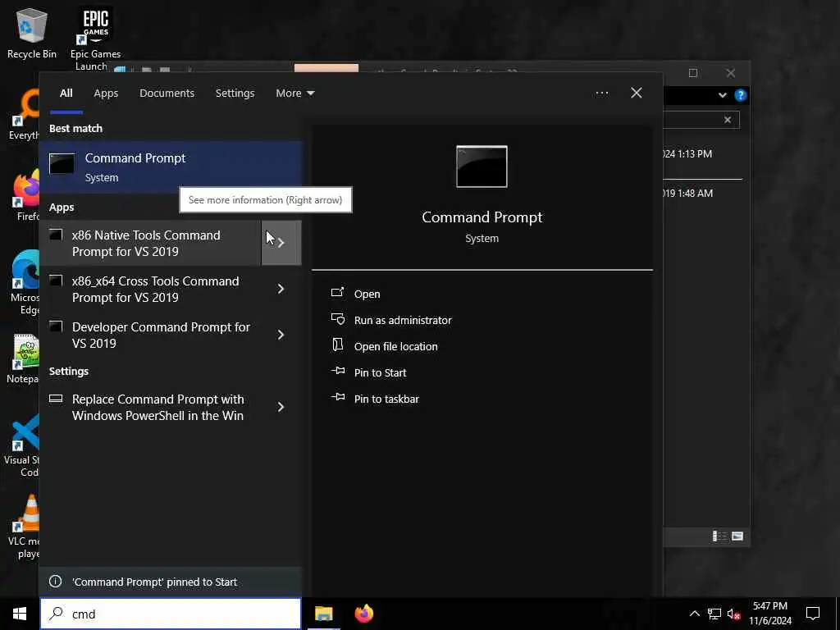Expand Replace Command Prompt setting arrow

pos(281,407)
